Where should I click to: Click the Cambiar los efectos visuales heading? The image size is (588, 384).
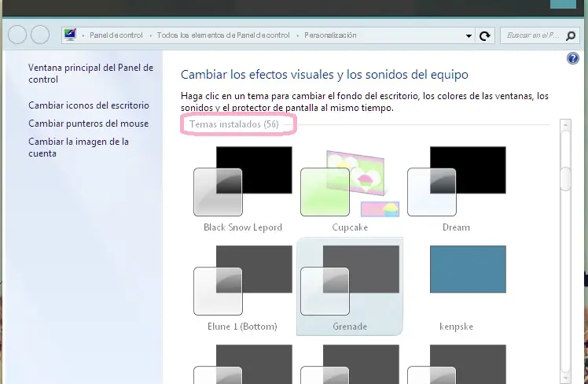(325, 75)
